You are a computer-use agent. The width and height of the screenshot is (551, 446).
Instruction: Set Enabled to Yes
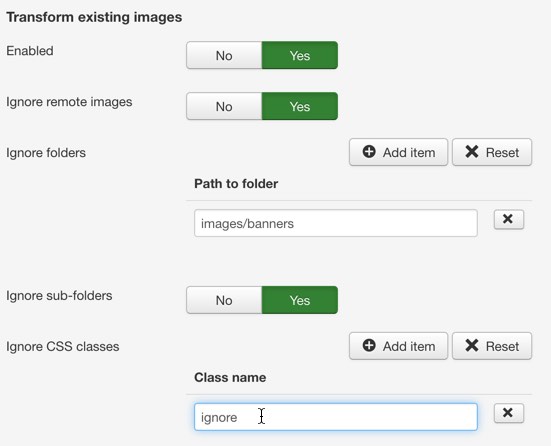(300, 55)
